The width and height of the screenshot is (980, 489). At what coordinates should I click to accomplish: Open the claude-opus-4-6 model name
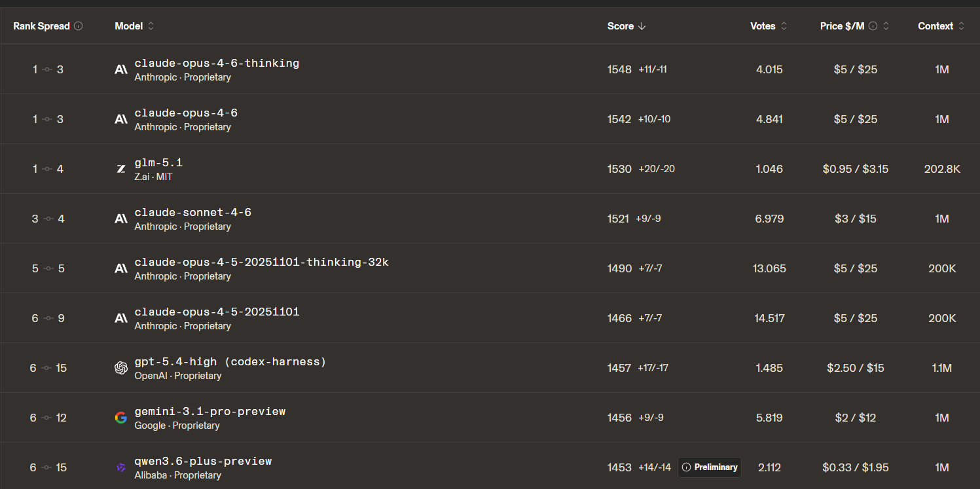pos(186,113)
